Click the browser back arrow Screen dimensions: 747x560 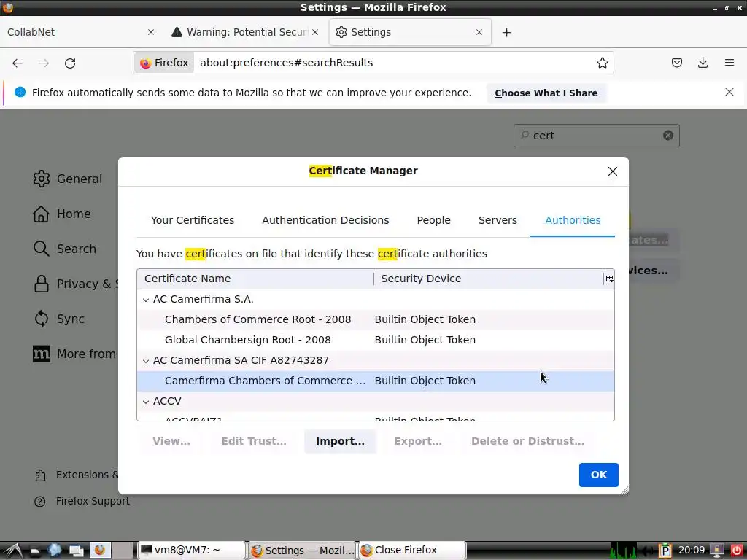[18, 63]
